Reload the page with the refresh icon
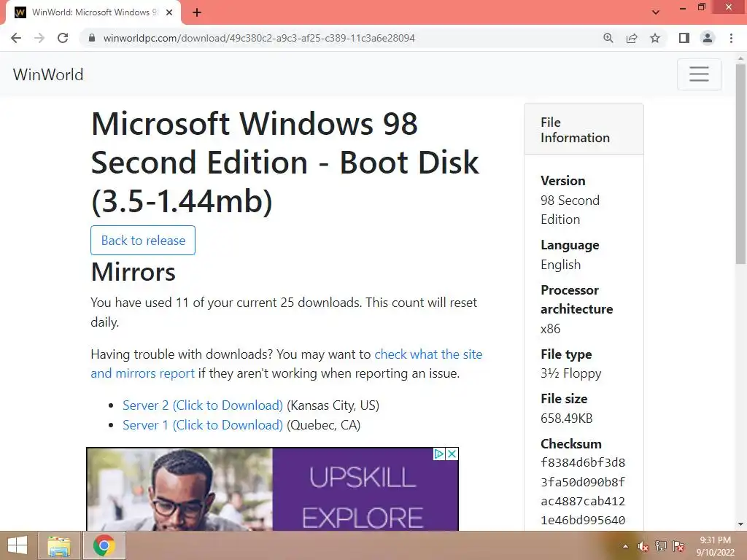The height and width of the screenshot is (560, 747). (63, 38)
